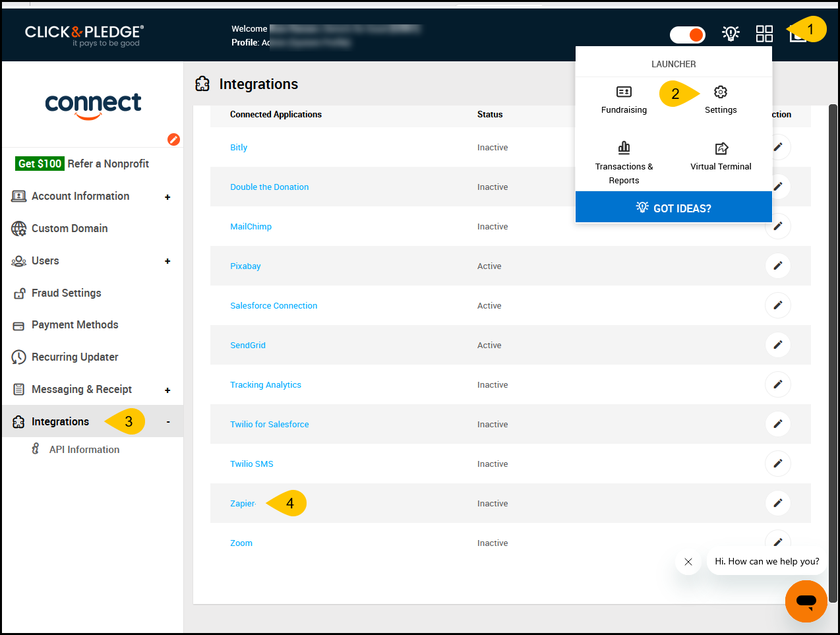Open Messaging & Receipt in sidebar
Viewport: 840px width, 635px height.
[x=82, y=389]
